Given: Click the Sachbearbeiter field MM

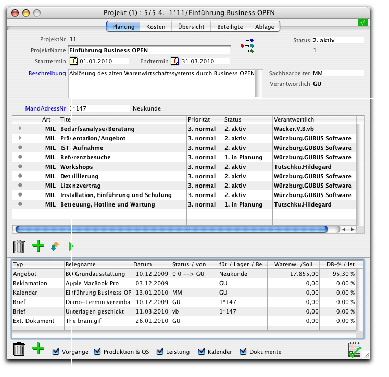Looking at the screenshot, I should (x=338, y=73).
